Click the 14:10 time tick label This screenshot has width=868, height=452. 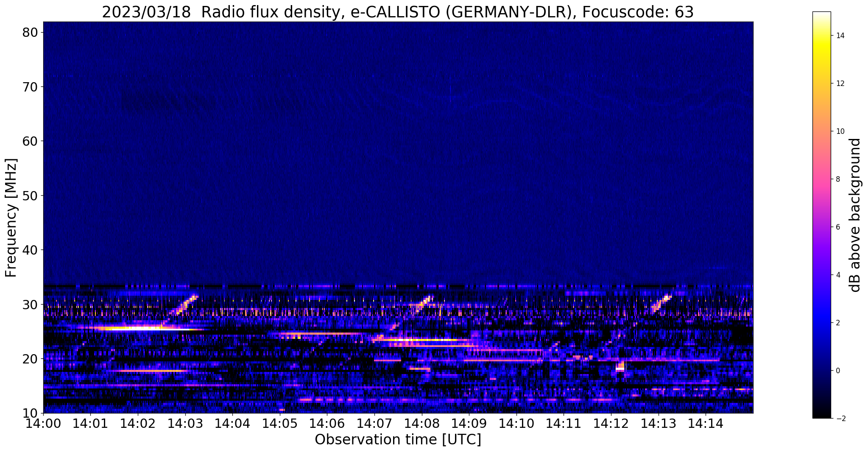516,423
